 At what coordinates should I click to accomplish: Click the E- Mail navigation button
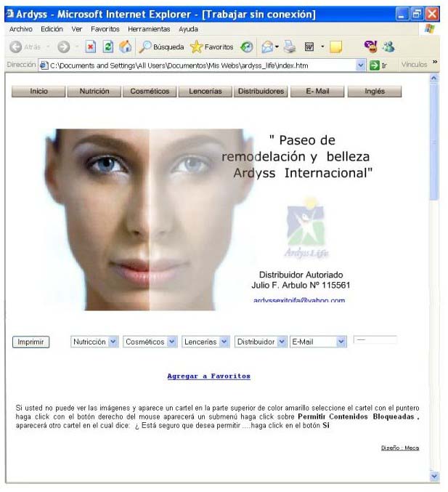point(317,92)
